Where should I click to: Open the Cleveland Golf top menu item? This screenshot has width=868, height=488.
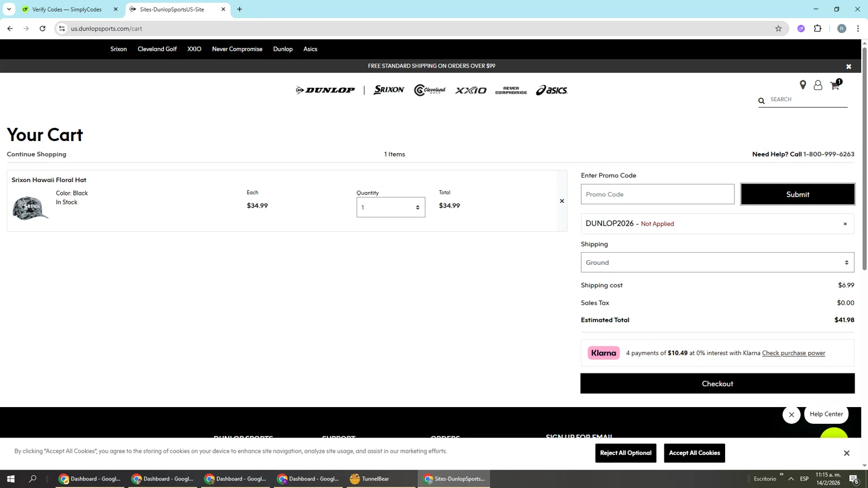click(x=157, y=49)
